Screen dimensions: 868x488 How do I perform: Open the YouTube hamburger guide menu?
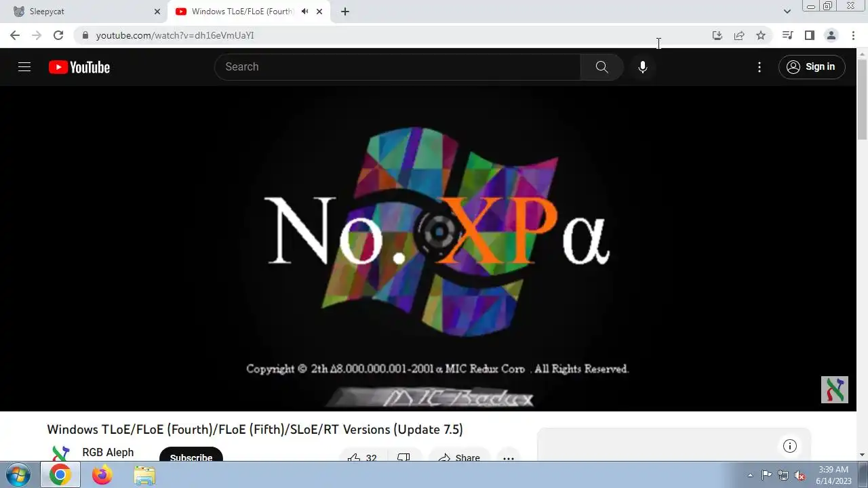(24, 66)
